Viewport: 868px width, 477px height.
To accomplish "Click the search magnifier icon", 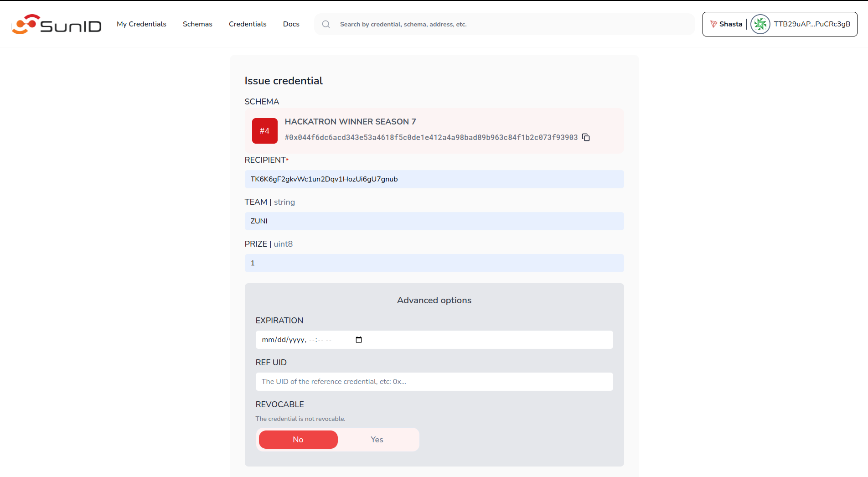I will pos(326,24).
